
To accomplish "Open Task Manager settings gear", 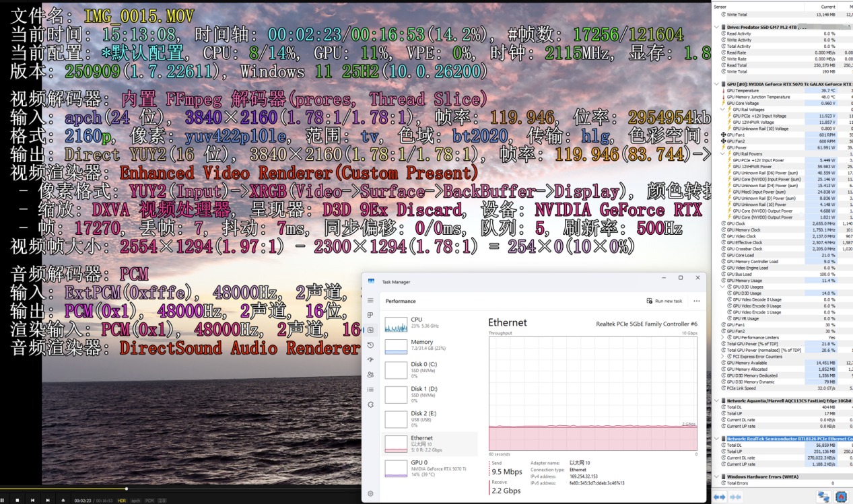I will click(370, 494).
